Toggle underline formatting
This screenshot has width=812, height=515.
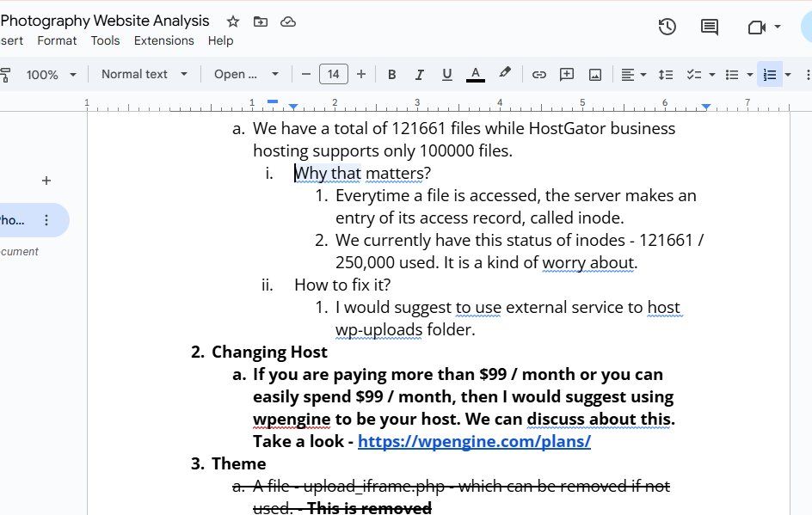[x=447, y=75]
